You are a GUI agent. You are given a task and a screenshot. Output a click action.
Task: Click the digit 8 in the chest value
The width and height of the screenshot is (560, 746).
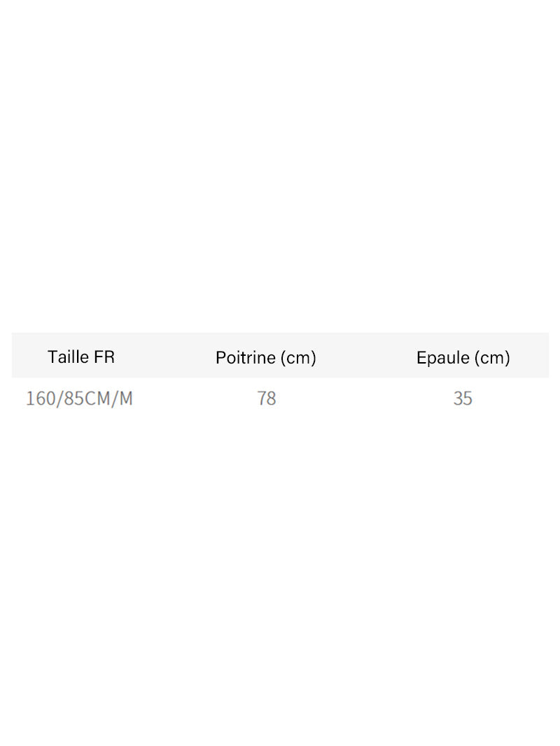click(x=272, y=399)
